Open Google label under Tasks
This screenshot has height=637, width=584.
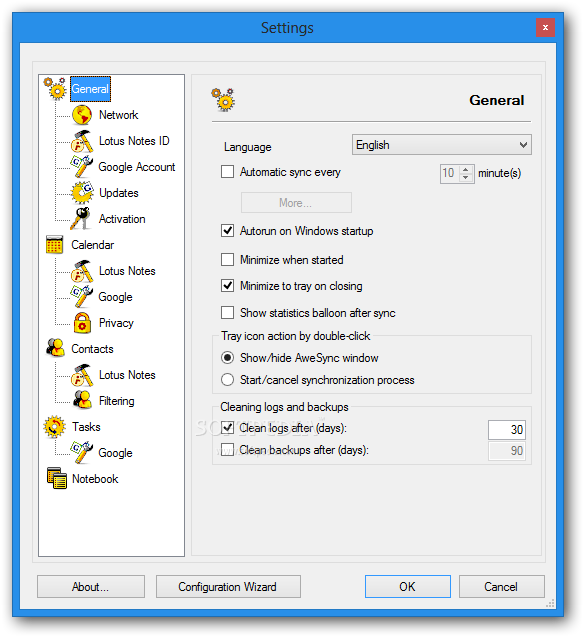pos(115,453)
